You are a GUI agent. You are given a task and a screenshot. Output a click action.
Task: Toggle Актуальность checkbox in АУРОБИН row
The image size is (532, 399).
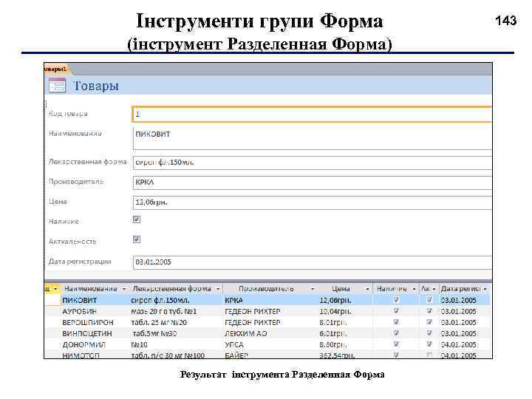[429, 311]
